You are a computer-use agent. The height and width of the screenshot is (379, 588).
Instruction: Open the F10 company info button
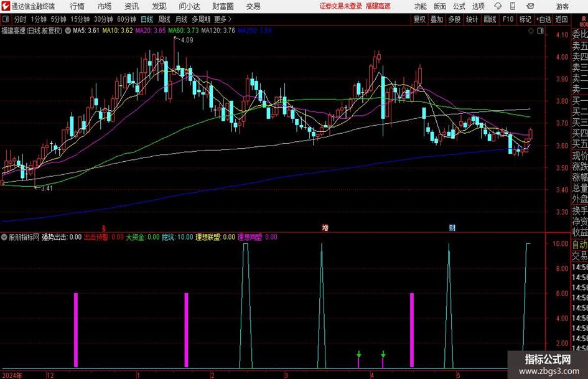(x=508, y=19)
